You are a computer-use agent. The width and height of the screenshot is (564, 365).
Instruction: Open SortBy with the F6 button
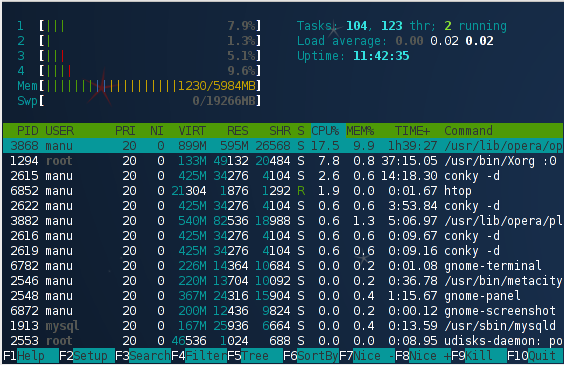pos(311,356)
